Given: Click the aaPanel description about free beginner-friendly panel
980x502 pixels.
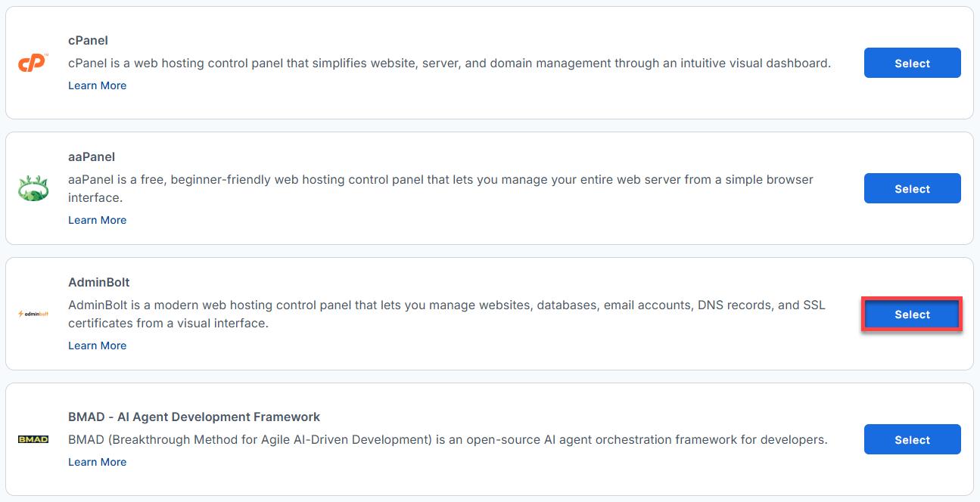Looking at the screenshot, I should click(x=440, y=189).
